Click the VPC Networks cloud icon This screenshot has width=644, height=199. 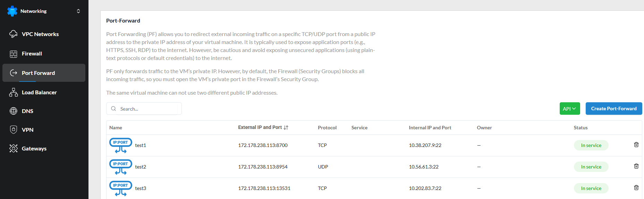[14, 34]
